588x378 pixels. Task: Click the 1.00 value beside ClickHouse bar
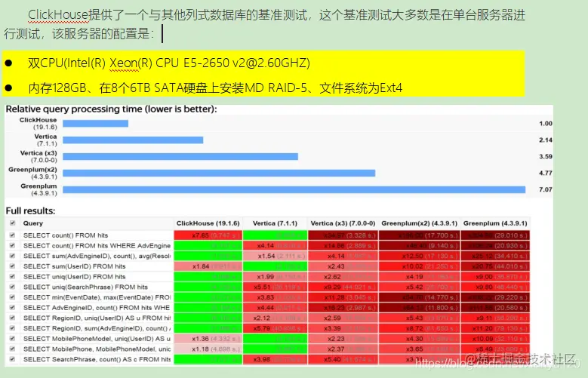(546, 124)
